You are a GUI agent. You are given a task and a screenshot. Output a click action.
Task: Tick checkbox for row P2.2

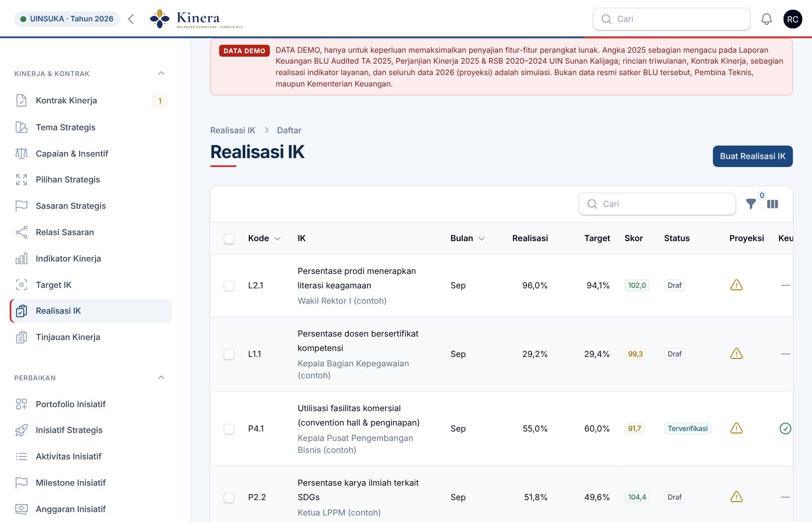229,498
